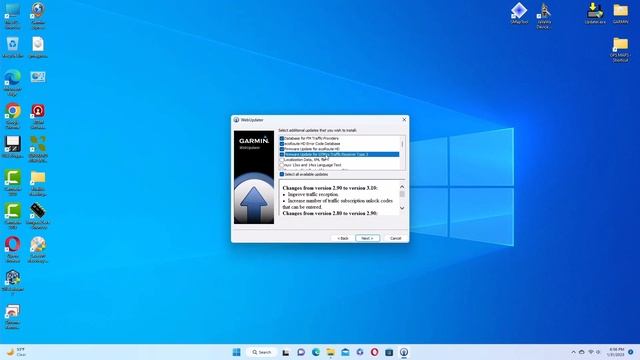Check the Database for FM Traffic Providers box
The height and width of the screenshot is (360, 640).
(x=282, y=138)
